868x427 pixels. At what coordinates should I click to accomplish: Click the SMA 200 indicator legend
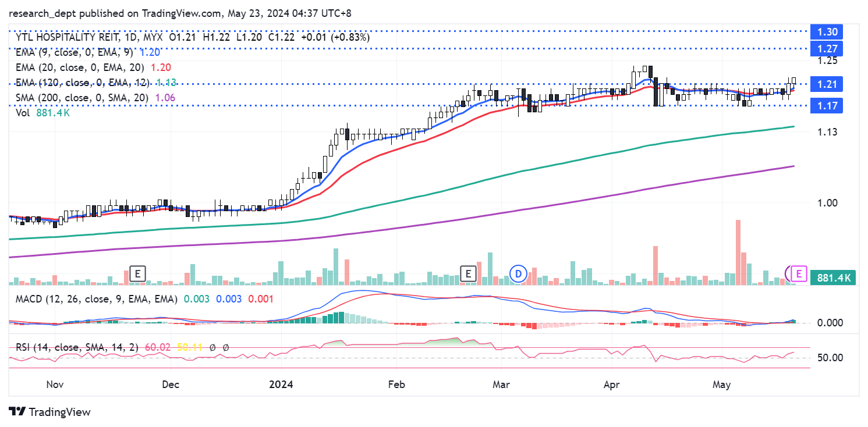pos(82,98)
